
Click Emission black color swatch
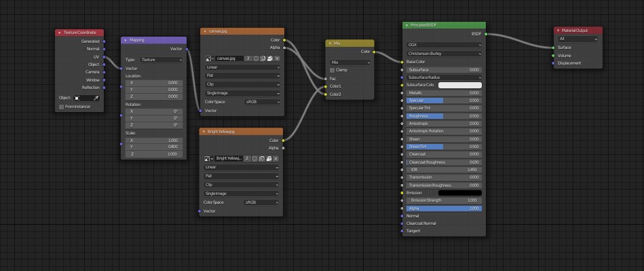(x=460, y=193)
